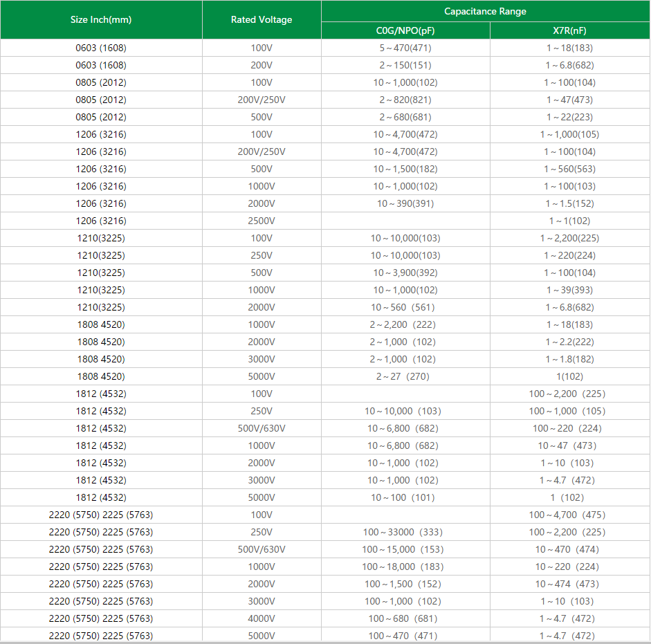Click the 2500V rated voltage cell
Screen dimensions: 651x644
tap(262, 221)
